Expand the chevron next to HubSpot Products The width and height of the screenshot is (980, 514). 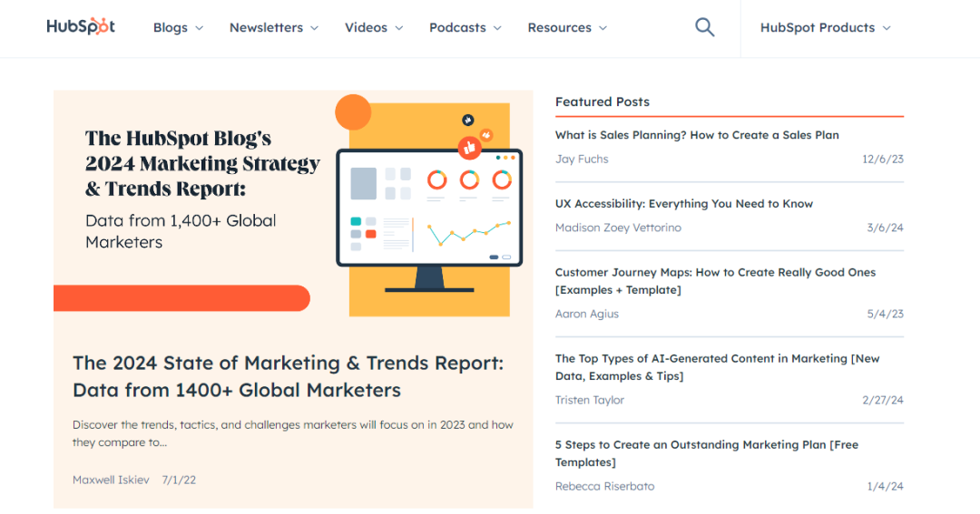887,28
